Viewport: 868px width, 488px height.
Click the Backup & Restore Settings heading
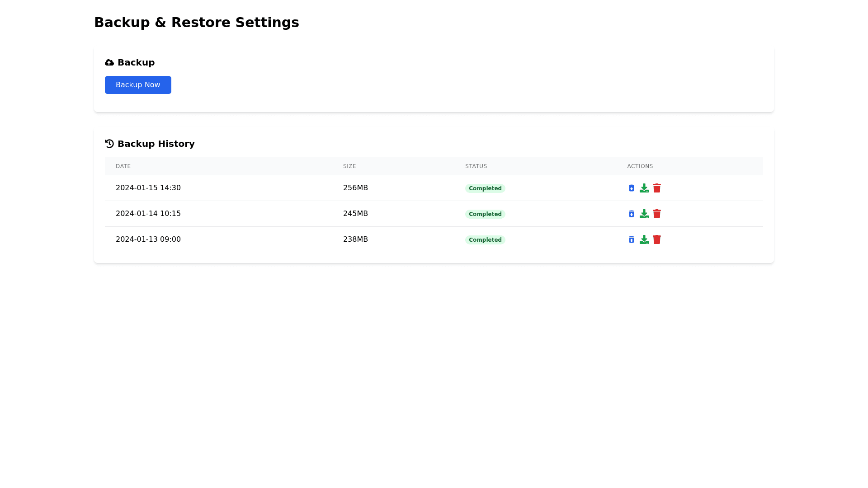(196, 22)
